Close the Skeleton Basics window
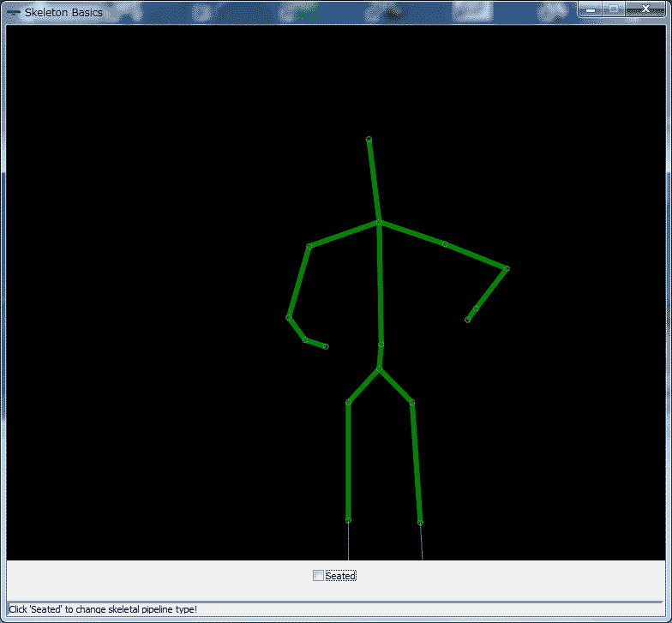 [645, 9]
